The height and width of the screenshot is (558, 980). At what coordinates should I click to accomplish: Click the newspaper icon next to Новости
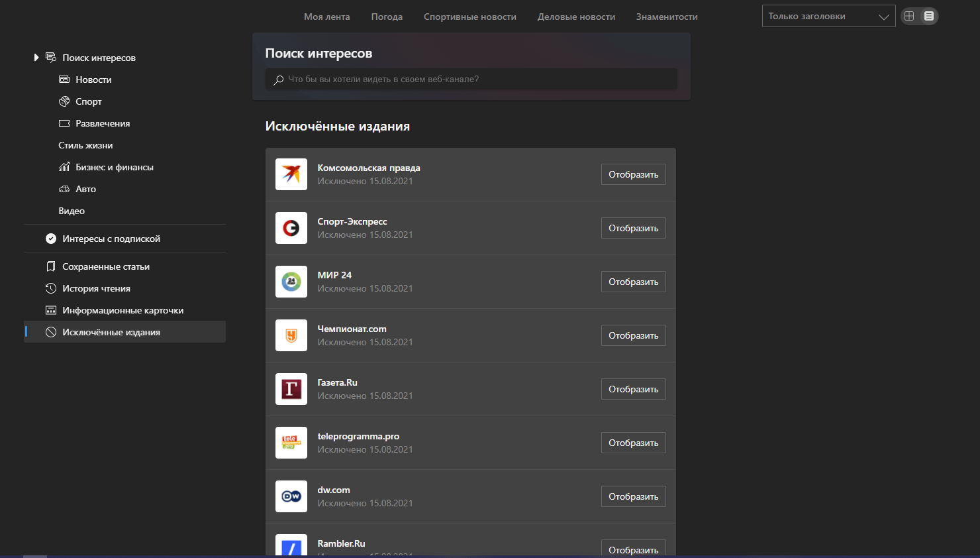pyautogui.click(x=64, y=80)
